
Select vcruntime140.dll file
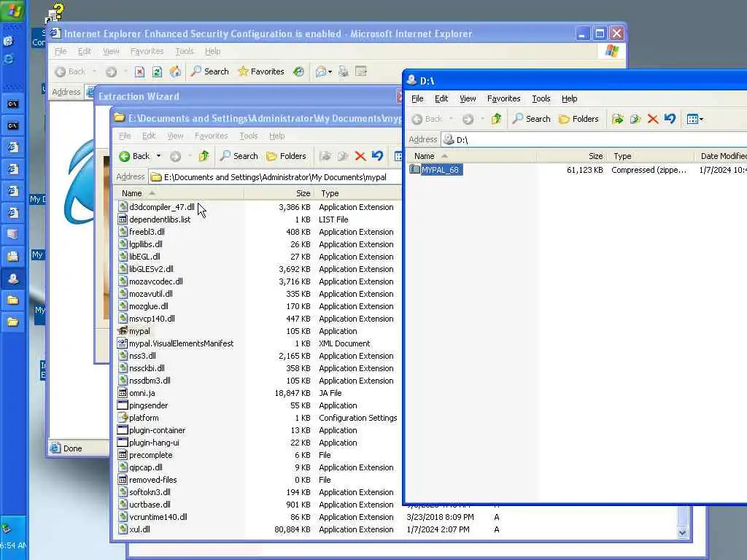click(x=152, y=517)
